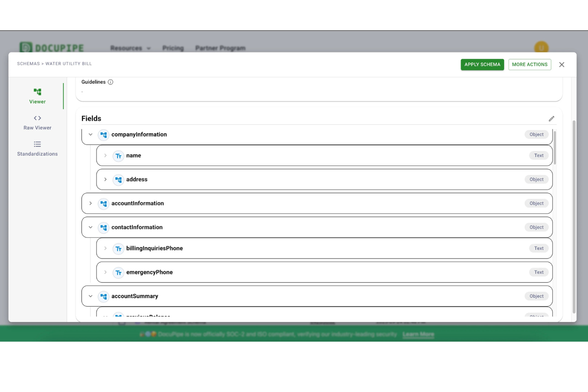Click the object icon beside companyInformation
Image resolution: width=588 pixels, height=392 pixels.
[103, 135]
